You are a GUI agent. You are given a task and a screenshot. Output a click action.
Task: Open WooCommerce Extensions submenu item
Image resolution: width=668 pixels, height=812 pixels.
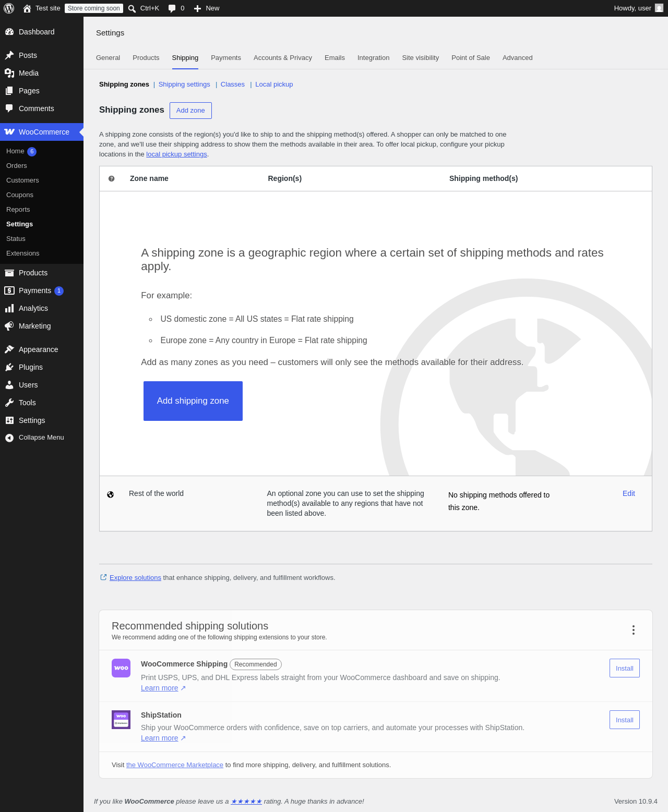point(23,253)
